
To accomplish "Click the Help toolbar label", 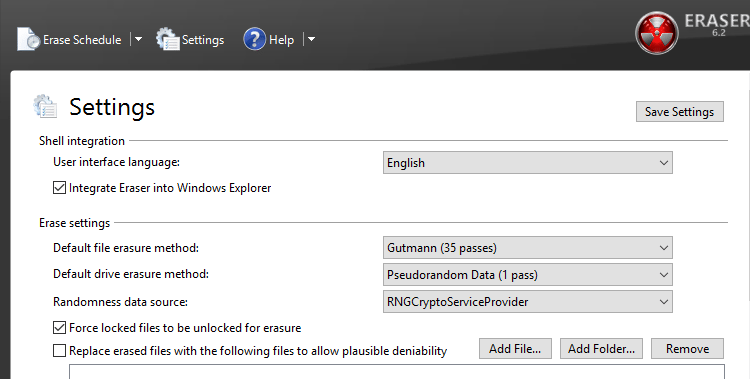I will (x=281, y=40).
